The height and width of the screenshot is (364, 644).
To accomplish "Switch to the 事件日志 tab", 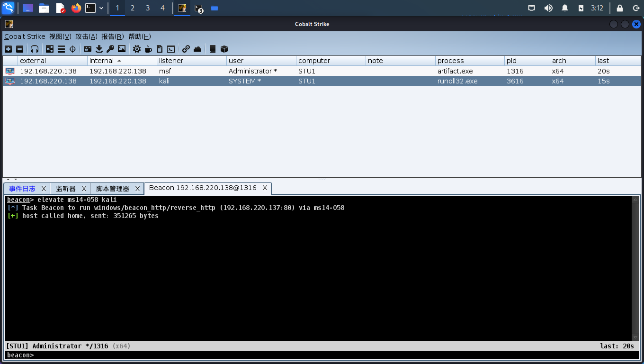I will click(22, 189).
